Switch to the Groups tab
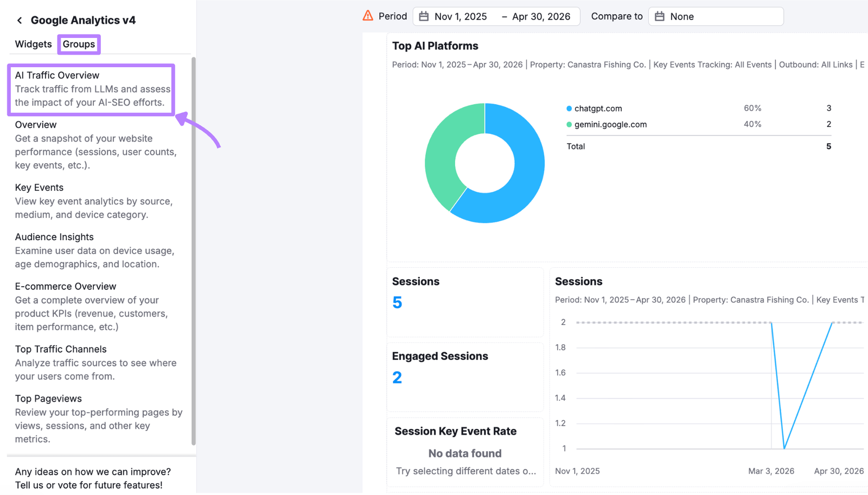The image size is (868, 495). [79, 44]
